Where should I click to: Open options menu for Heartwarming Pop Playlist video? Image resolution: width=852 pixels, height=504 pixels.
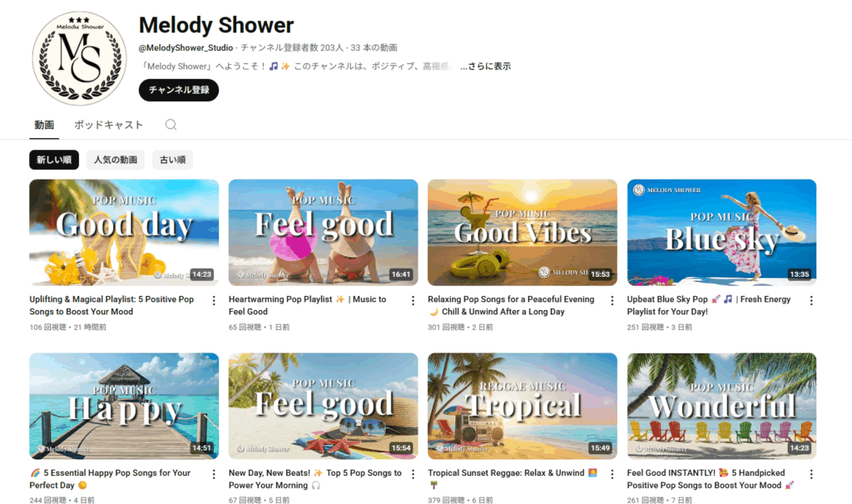tap(413, 300)
